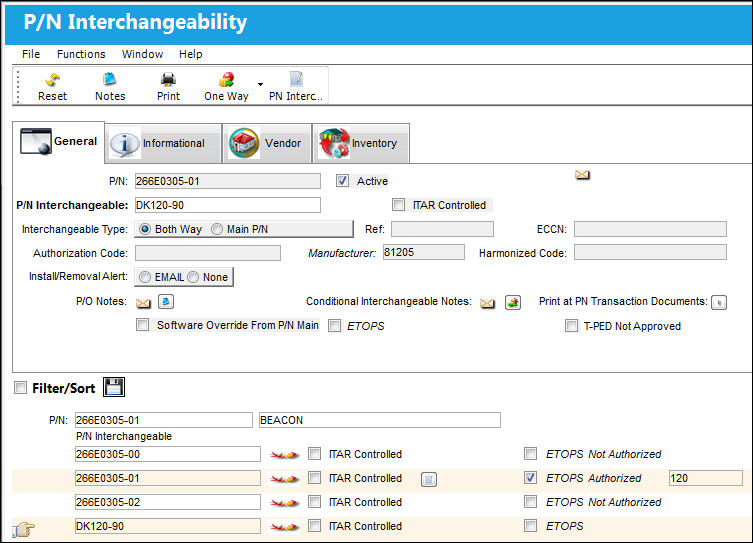Toggle ETOPS Not Authorized for 266E0305-00
Screen dimensions: 753x543
coord(531,454)
